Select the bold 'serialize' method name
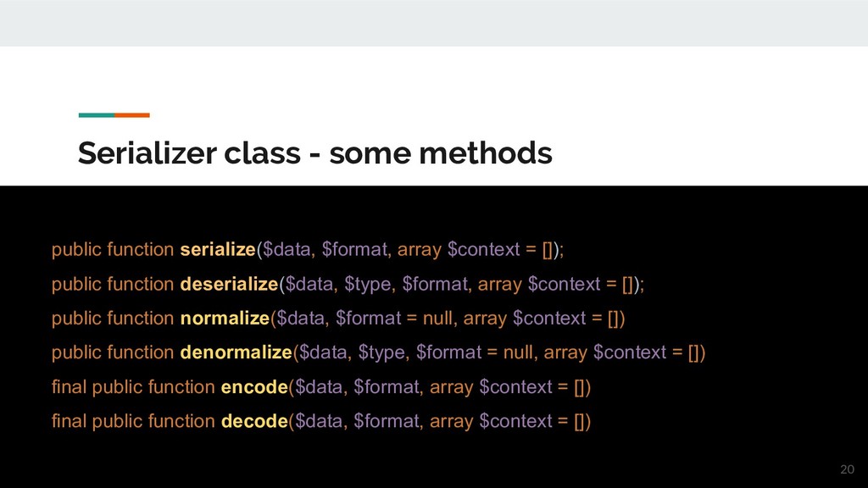Viewport: 868px width, 488px height. coord(218,250)
